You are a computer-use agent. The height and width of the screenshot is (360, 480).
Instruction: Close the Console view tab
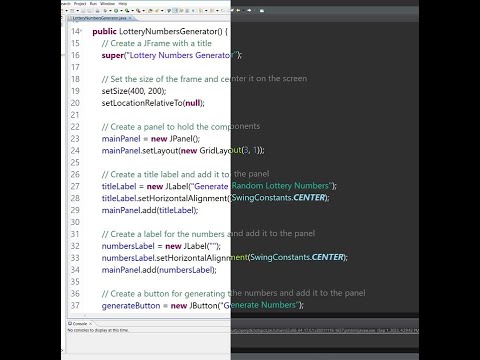[90, 323]
